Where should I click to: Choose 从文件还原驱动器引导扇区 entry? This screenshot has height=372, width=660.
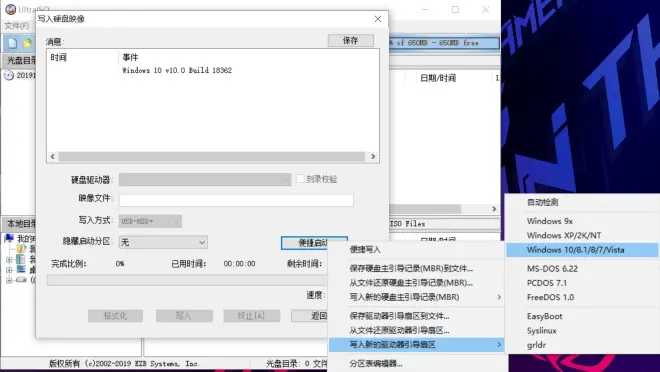(399, 330)
